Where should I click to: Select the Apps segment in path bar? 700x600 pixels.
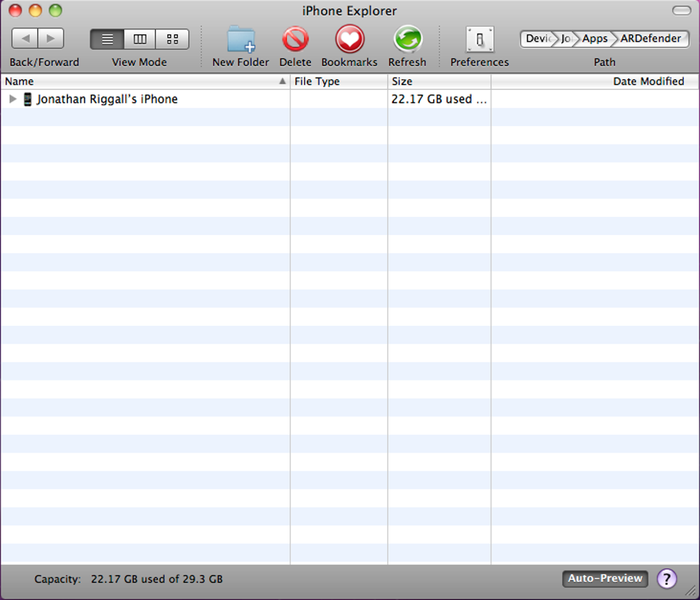(x=594, y=38)
